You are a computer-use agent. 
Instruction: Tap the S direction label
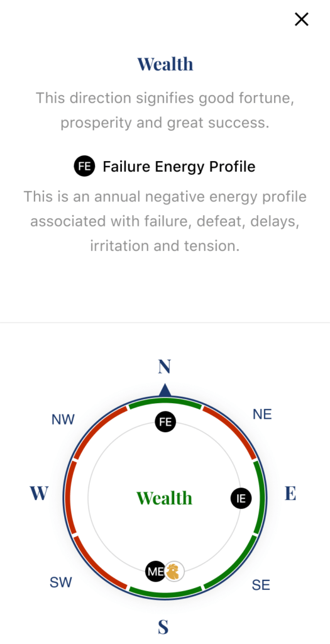pyautogui.click(x=163, y=627)
